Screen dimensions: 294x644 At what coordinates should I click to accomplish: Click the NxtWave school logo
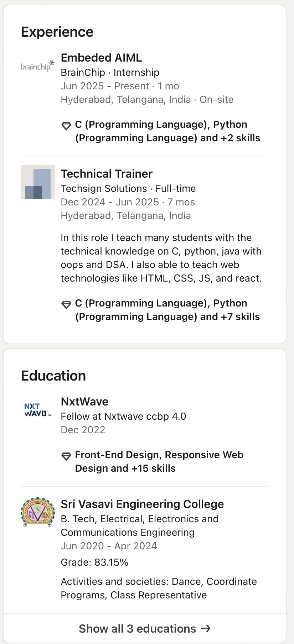pyautogui.click(x=38, y=410)
